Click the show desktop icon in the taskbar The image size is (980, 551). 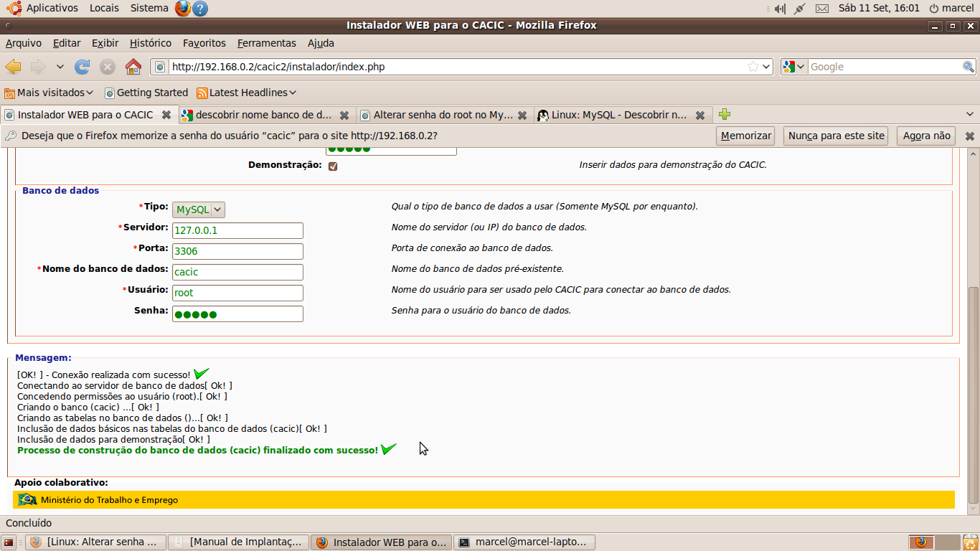click(9, 542)
